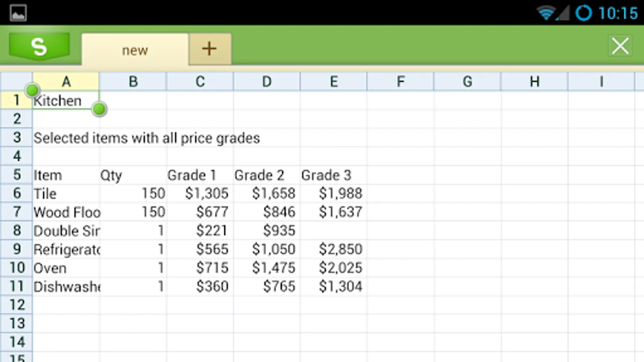Select the 'Refrigerat' cell
644x362 pixels.
(66, 249)
